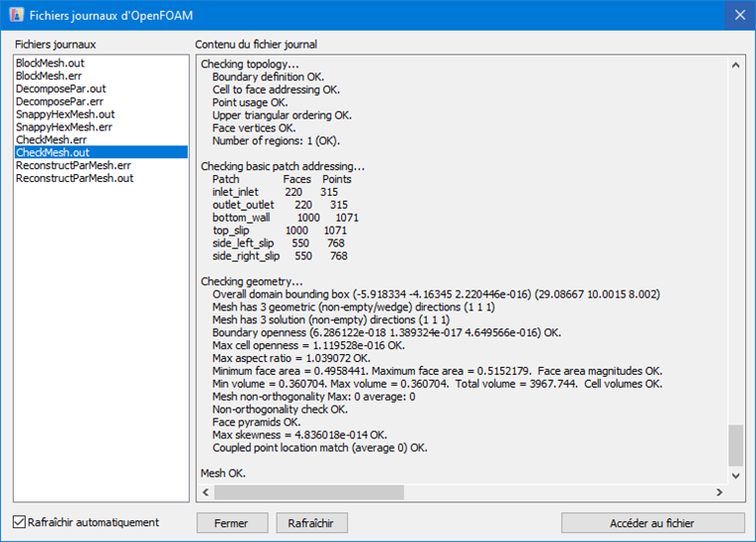
Task: Click the 'Checking topology...' line
Action: (x=250, y=64)
